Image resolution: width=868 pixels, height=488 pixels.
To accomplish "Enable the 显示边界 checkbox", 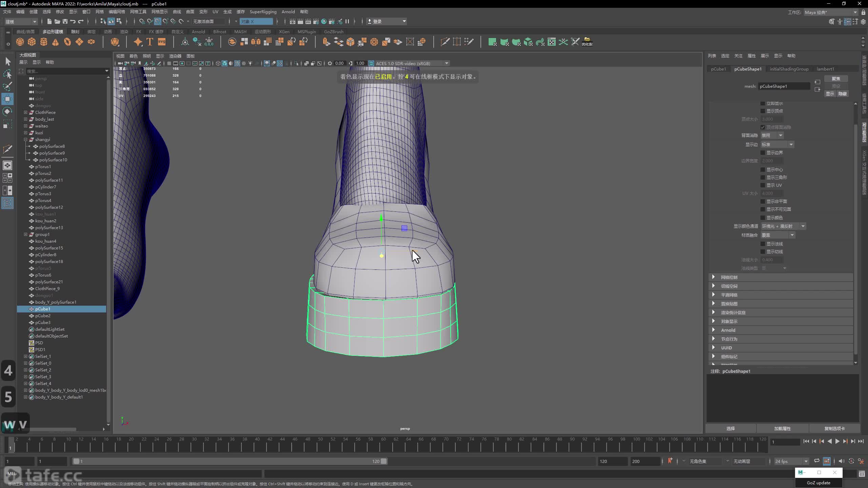I will point(763,152).
